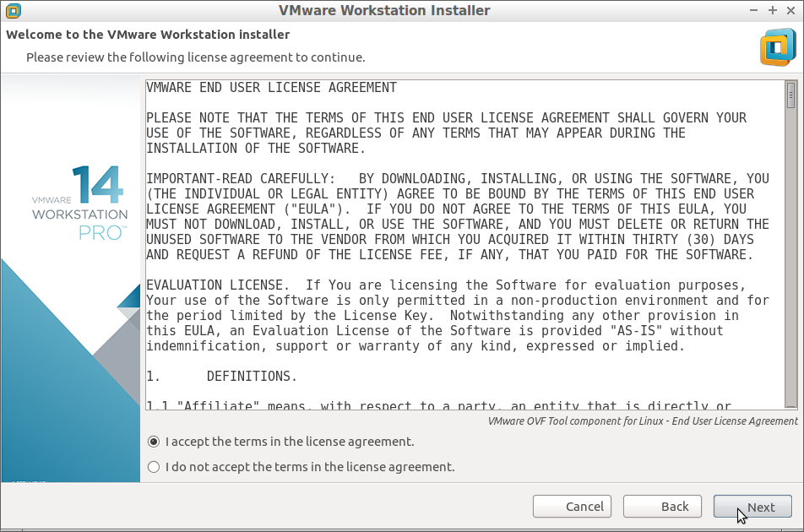Click the Next button

pyautogui.click(x=752, y=507)
